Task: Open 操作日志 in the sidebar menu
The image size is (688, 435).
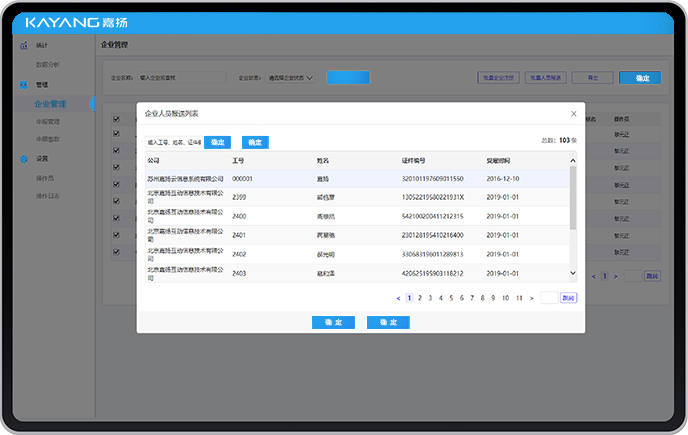Action: point(50,194)
